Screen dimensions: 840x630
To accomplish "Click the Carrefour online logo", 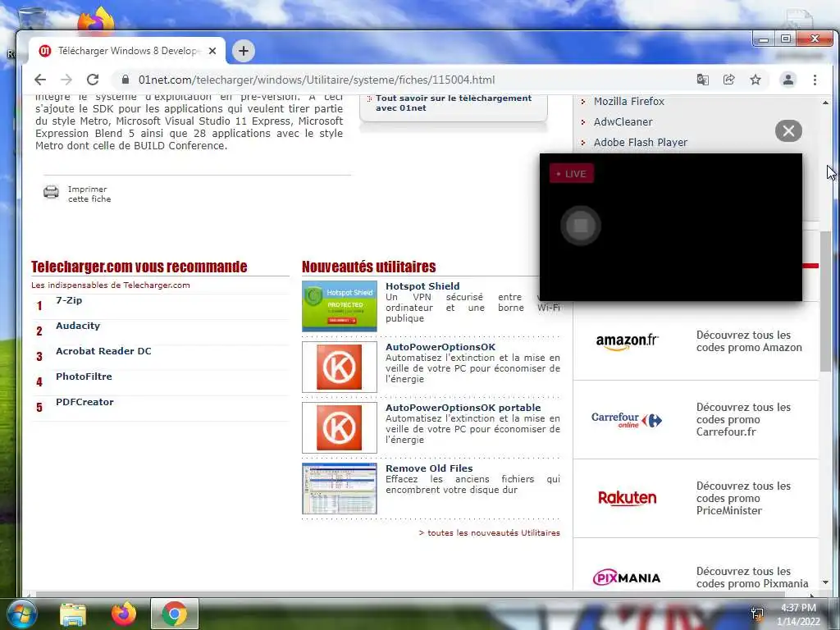I will [x=626, y=419].
